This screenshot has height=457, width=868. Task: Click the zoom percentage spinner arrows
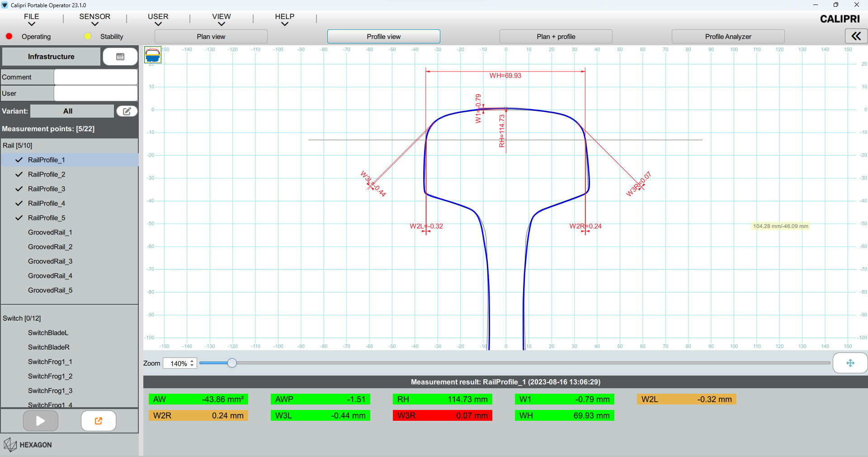click(x=192, y=363)
